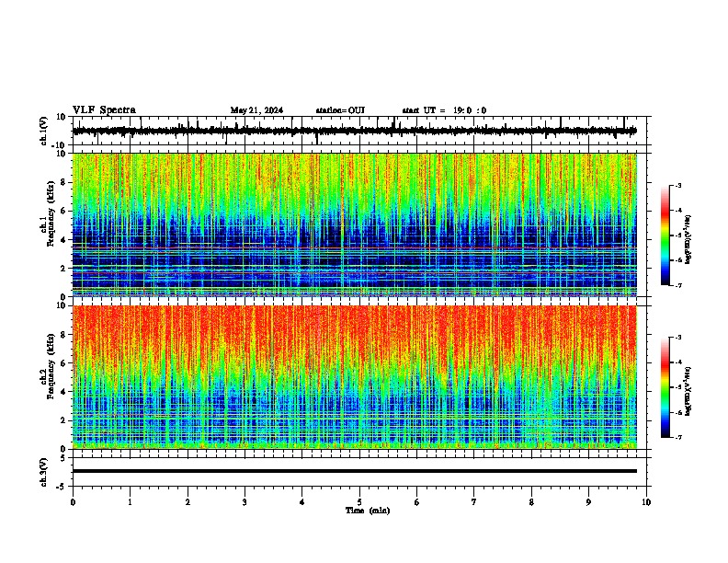The height and width of the screenshot is (563, 728).
Task: Click the "-5" tick on ch.3(V) axis
Action: tap(63, 487)
